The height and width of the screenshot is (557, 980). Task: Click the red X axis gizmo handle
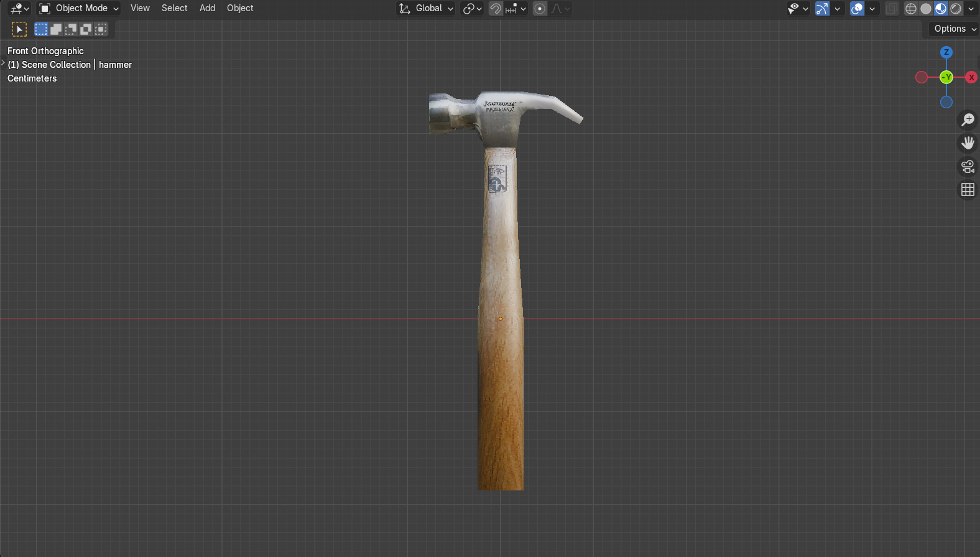pyautogui.click(x=971, y=77)
